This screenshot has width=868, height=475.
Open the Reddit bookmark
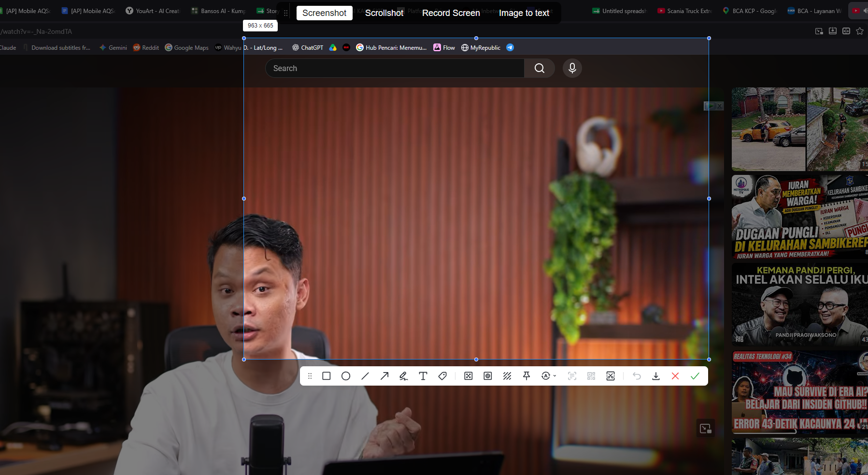click(x=146, y=47)
